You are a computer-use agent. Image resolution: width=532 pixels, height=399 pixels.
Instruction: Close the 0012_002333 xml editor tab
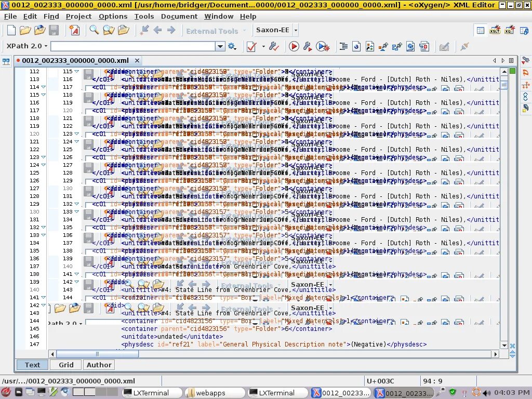click(x=137, y=61)
